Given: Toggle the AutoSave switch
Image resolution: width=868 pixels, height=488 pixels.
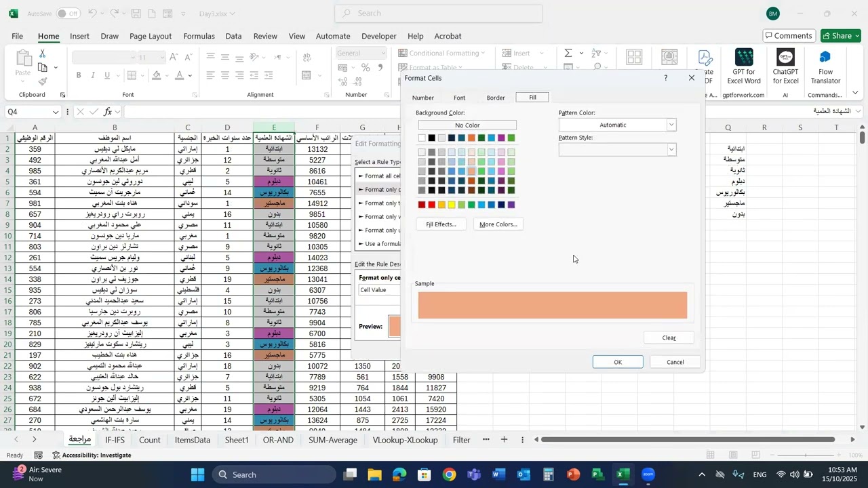Looking at the screenshot, I should (68, 14).
